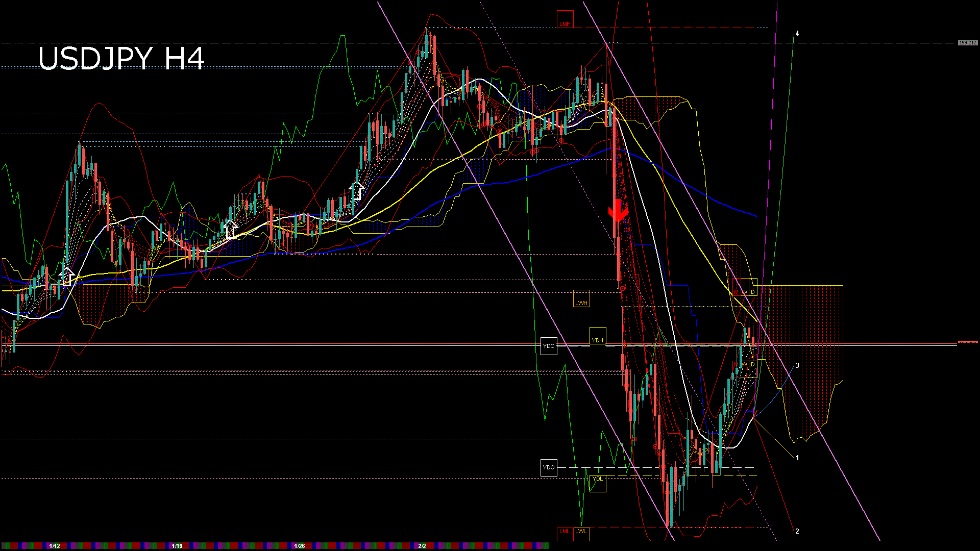This screenshot has width=980, height=551.
Task: Toggle the W weekly level display
Action: tap(744, 291)
